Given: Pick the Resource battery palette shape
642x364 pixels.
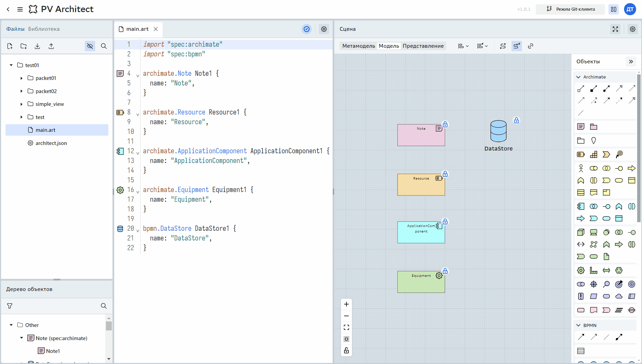Looking at the screenshot, I should coord(581,154).
